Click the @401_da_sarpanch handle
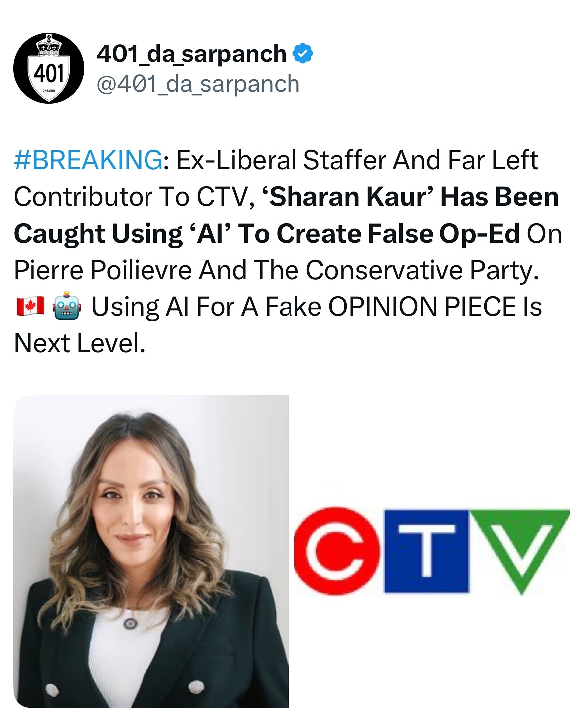This screenshot has width=583, height=728. click(198, 84)
